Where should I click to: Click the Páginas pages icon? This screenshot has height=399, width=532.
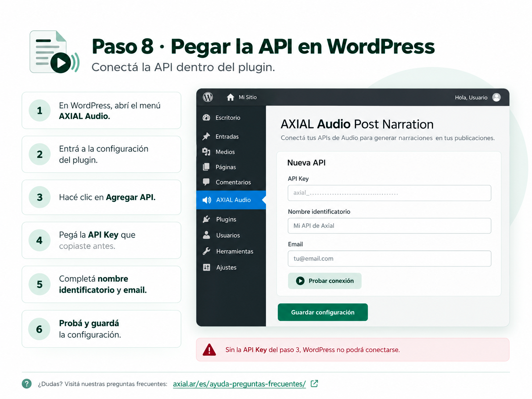coord(206,167)
